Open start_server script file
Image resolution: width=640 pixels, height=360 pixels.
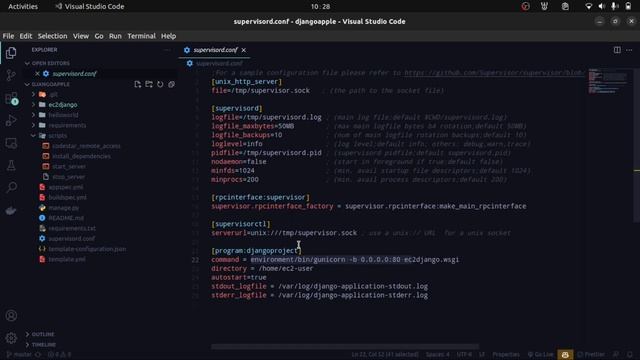pos(69,167)
